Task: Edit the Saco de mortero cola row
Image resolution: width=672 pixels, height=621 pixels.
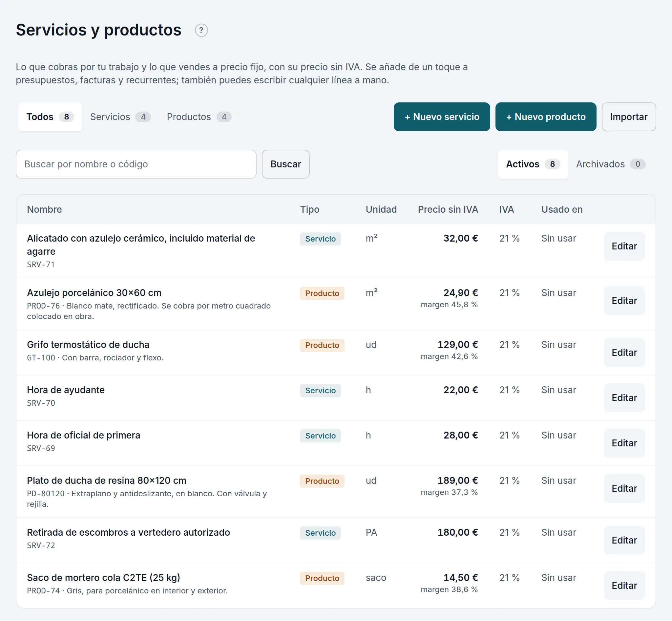Action: (624, 585)
